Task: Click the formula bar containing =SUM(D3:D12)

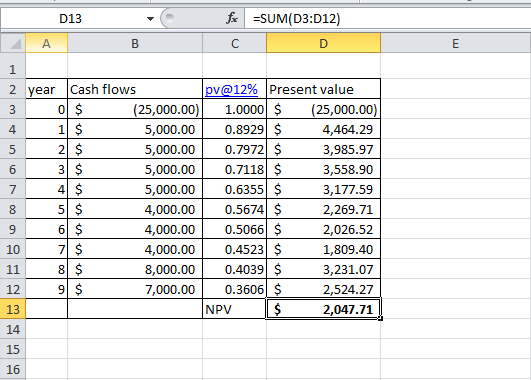Action: click(387, 19)
